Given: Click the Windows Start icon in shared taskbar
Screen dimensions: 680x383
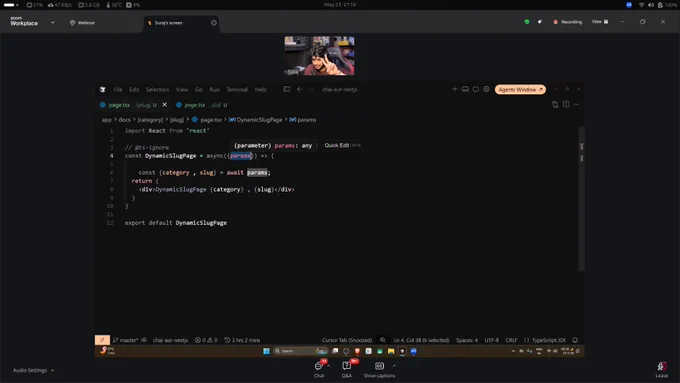Looking at the screenshot, I should pos(266,351).
